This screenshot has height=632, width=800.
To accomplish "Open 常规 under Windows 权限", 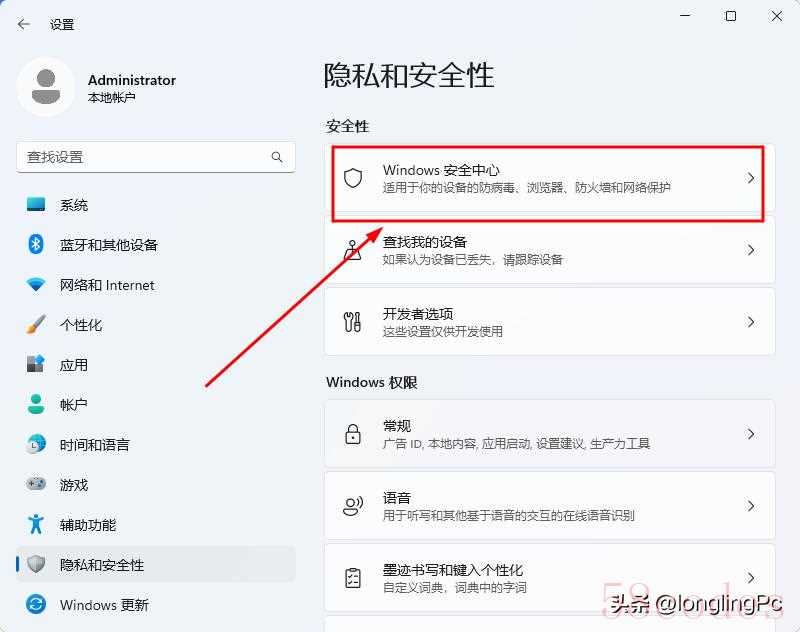I will (x=549, y=434).
